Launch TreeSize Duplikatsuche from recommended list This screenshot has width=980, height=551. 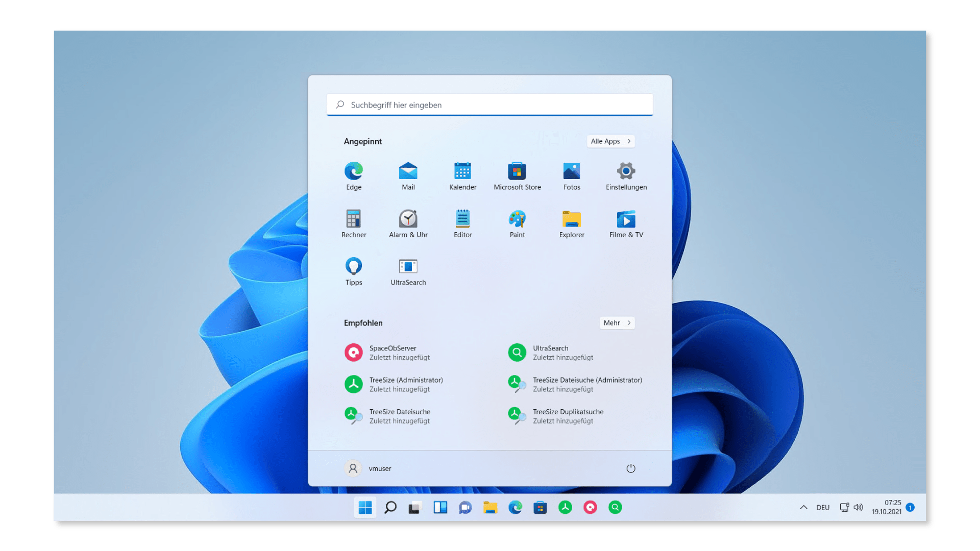[568, 416]
